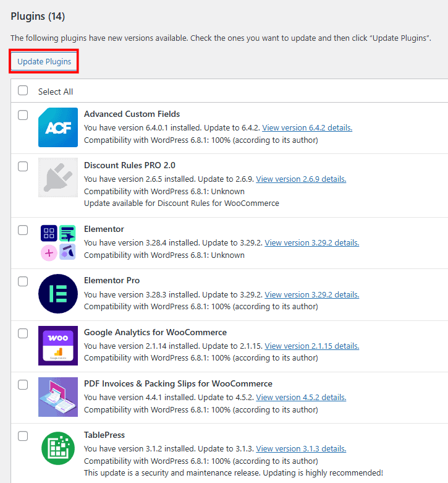Click the Select All label text
Viewport: 448px width, 483px height.
pyautogui.click(x=56, y=92)
